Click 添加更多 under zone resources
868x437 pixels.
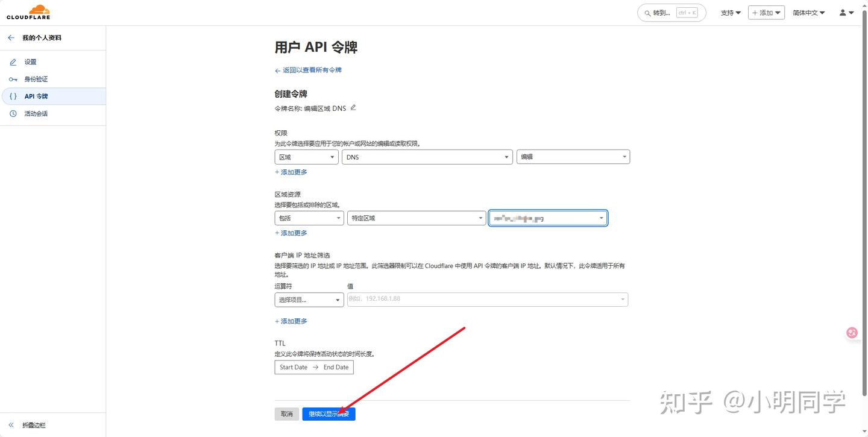pos(291,233)
